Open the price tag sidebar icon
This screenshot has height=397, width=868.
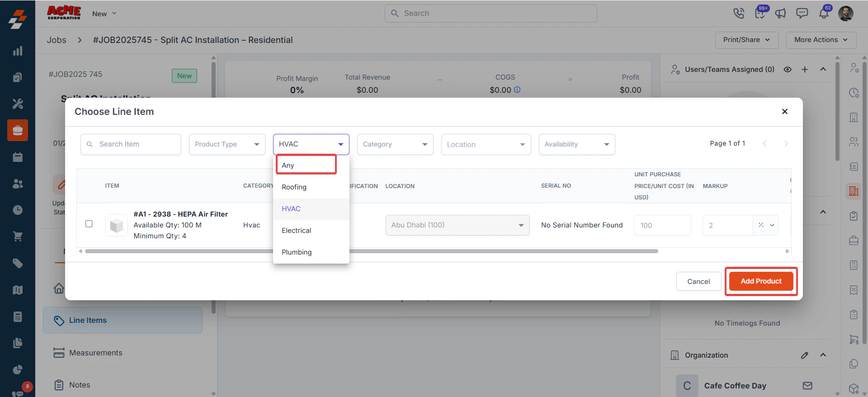(18, 263)
